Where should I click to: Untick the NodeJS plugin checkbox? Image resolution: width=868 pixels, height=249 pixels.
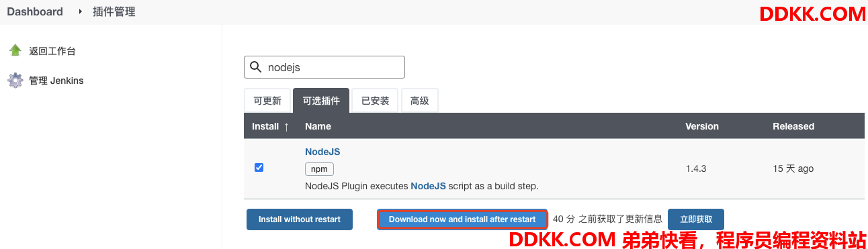pyautogui.click(x=259, y=167)
